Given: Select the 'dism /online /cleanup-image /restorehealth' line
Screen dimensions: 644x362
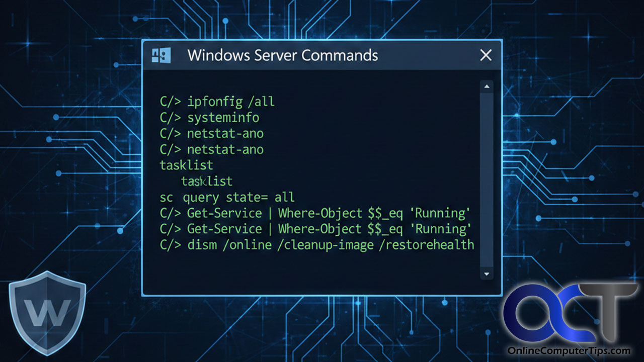Looking at the screenshot, I should coord(317,245).
